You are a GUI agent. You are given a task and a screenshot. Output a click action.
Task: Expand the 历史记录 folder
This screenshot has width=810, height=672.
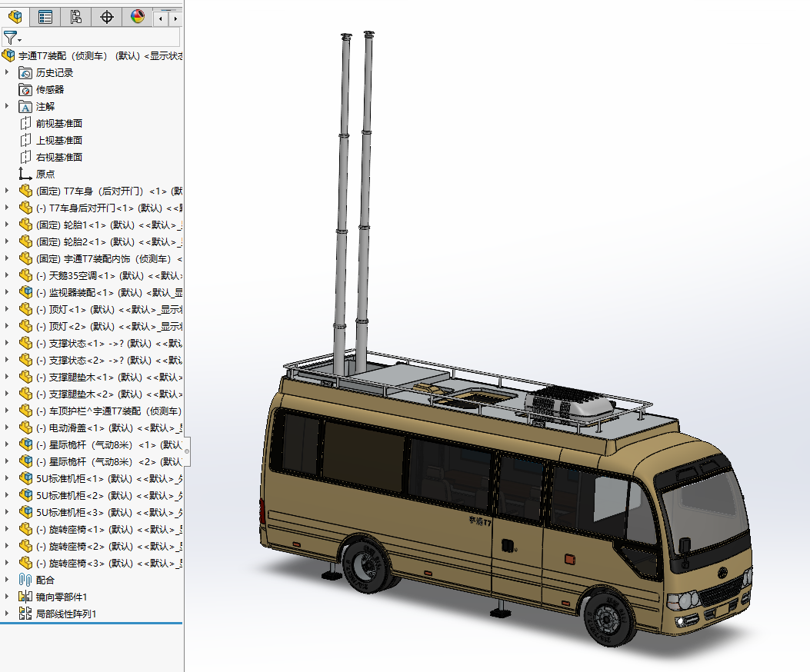click(7, 72)
